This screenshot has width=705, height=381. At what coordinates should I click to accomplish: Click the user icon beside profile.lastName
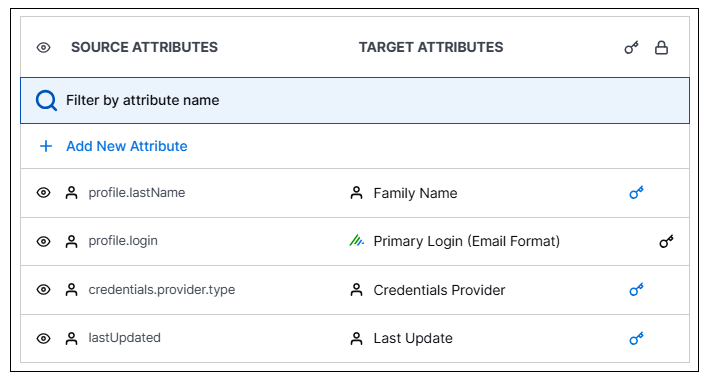point(71,193)
